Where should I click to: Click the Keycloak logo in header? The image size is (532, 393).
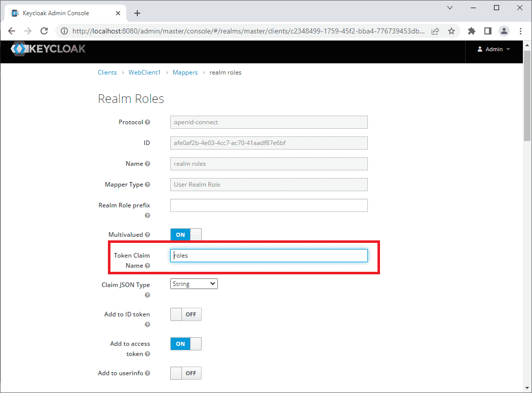point(48,49)
